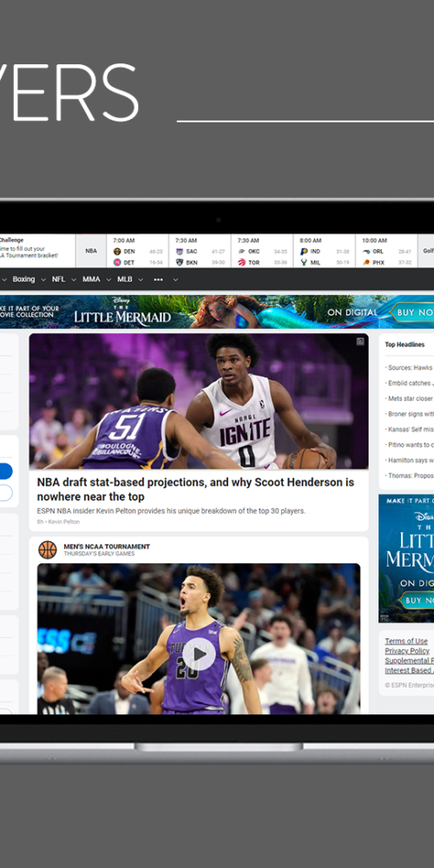
Task: Open the 'Embiid catches' headline
Action: click(x=410, y=383)
